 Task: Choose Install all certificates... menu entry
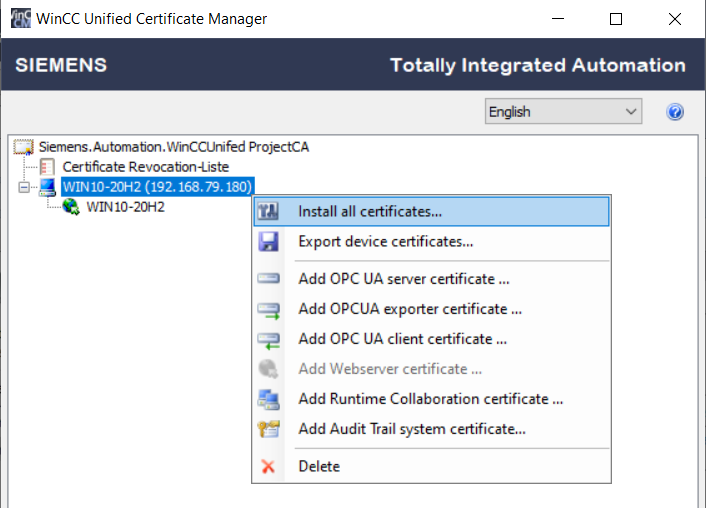coord(431,211)
